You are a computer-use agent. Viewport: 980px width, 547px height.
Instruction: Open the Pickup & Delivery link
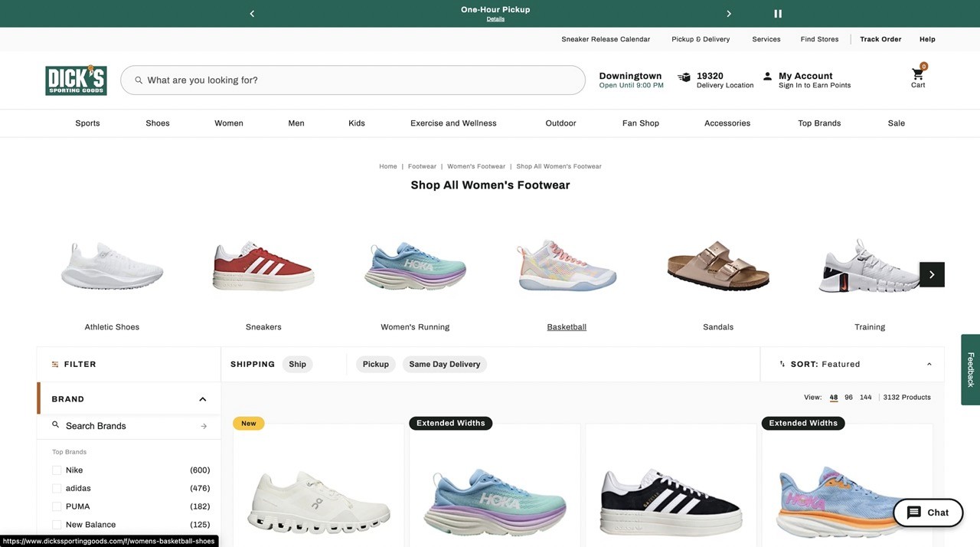coord(701,39)
